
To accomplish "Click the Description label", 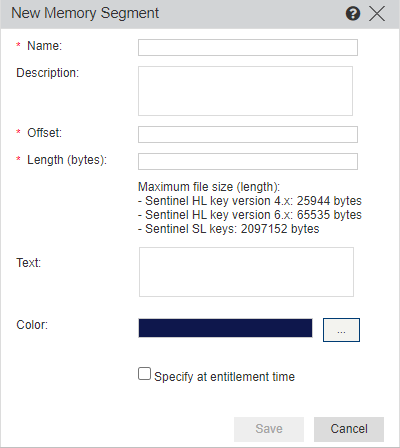I will click(48, 73).
